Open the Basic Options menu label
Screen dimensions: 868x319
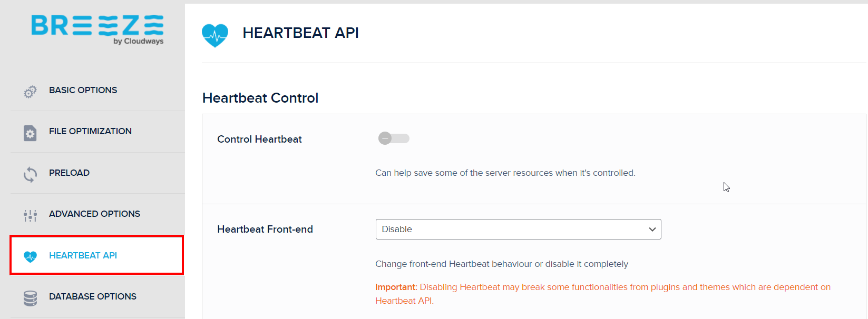(x=83, y=90)
